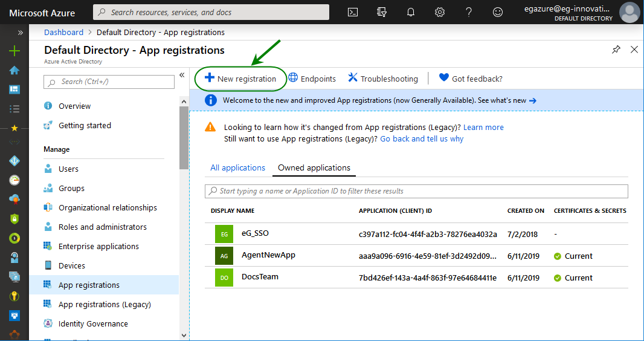
Task: Click Got feedback? in the toolbar
Action: point(471,79)
